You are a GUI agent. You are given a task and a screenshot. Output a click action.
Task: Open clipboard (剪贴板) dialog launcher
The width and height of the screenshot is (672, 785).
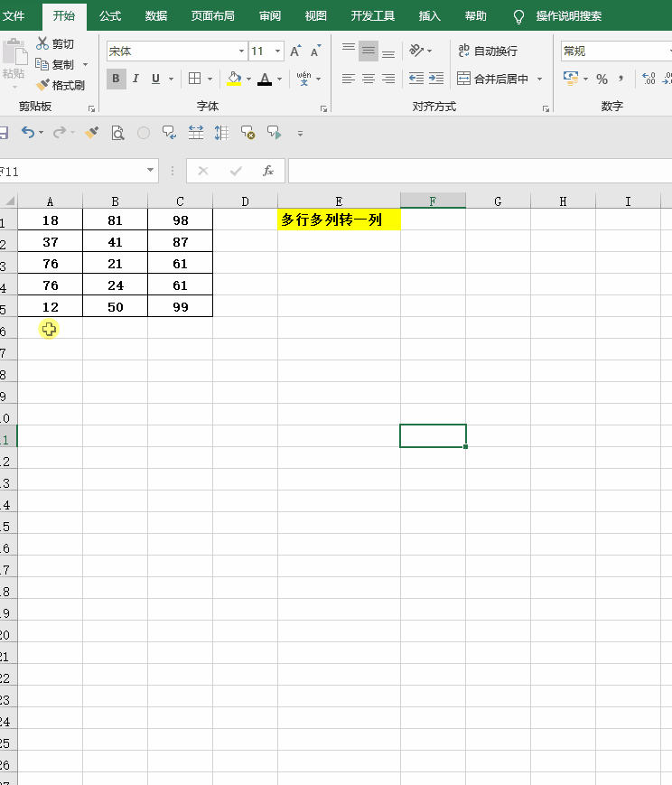pos(91,108)
